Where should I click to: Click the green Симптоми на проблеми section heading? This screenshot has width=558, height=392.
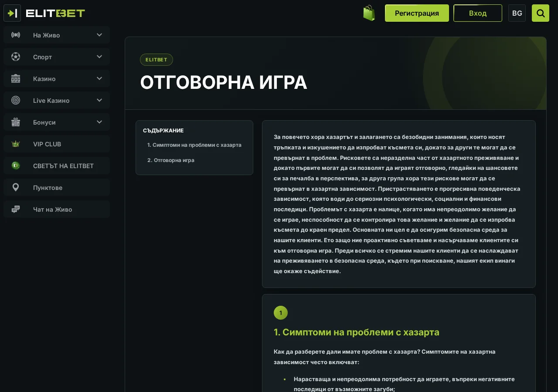coord(357,332)
